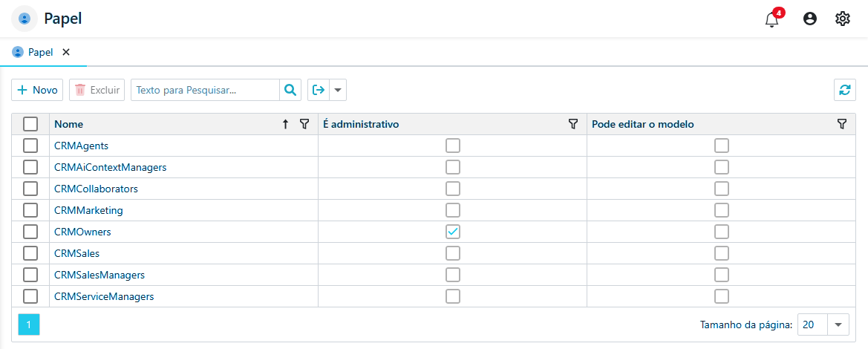Open the Pode editar o modelo filter
The height and width of the screenshot is (349, 868).
[842, 124]
